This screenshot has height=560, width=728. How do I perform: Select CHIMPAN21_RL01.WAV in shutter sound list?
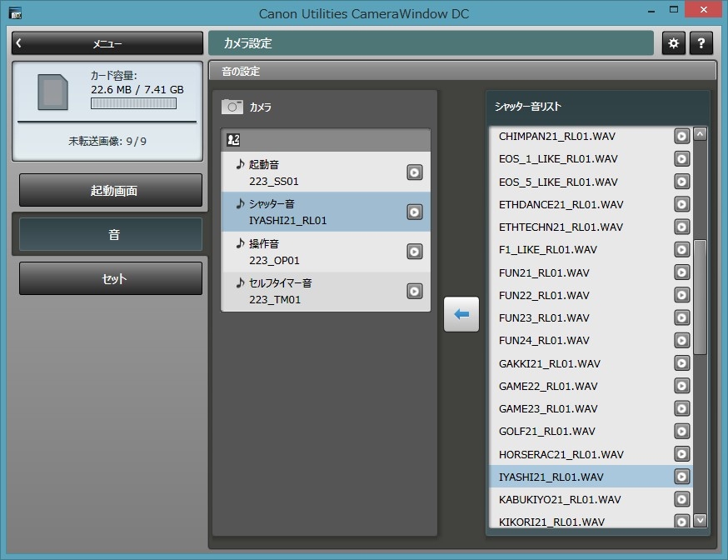click(591, 136)
